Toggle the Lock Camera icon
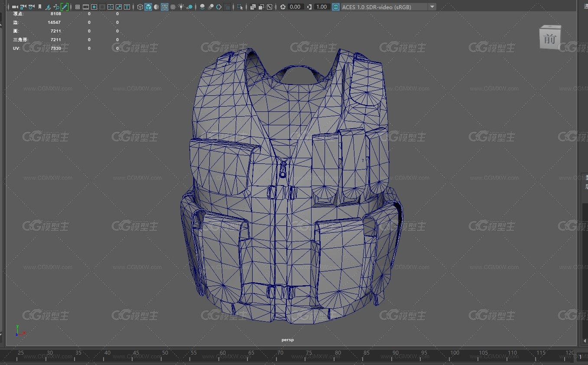 [x=23, y=7]
